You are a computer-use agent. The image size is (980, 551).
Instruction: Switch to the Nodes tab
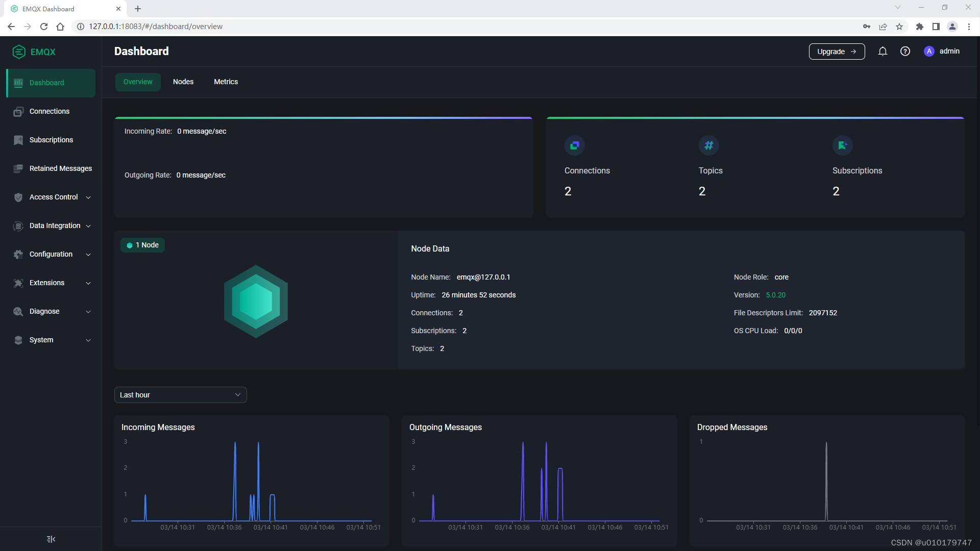(183, 82)
